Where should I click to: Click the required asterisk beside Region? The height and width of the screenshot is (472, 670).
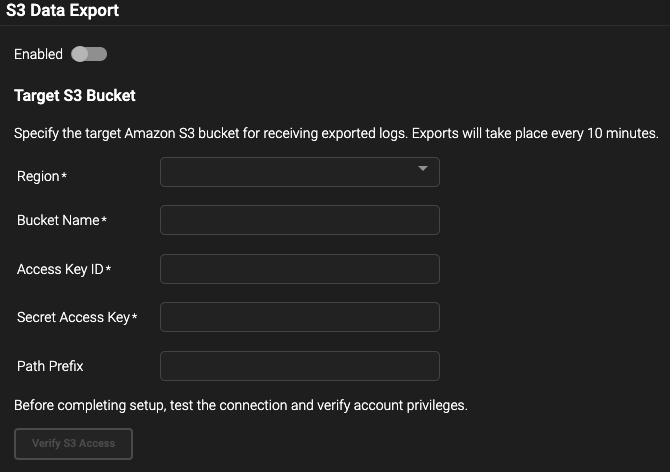point(64,176)
